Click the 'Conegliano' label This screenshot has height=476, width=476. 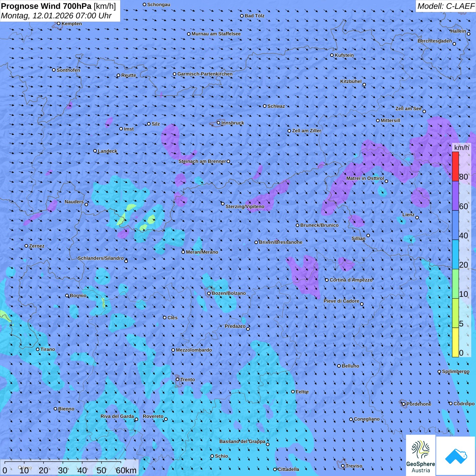pyautogui.click(x=367, y=419)
